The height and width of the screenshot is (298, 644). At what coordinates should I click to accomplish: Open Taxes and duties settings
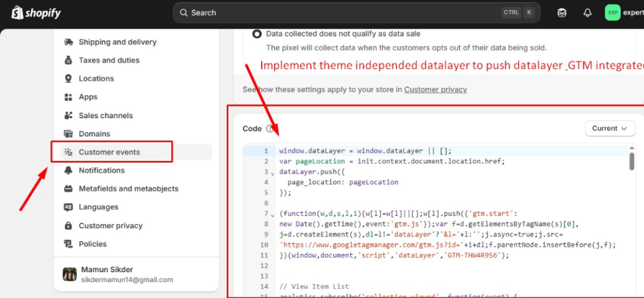point(109,60)
